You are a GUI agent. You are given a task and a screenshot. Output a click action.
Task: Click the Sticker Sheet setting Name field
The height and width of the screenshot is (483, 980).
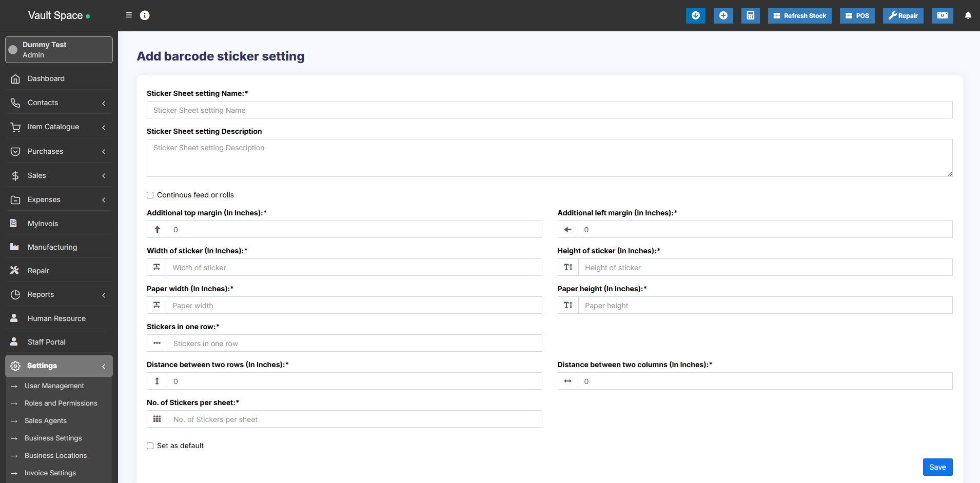pos(549,110)
